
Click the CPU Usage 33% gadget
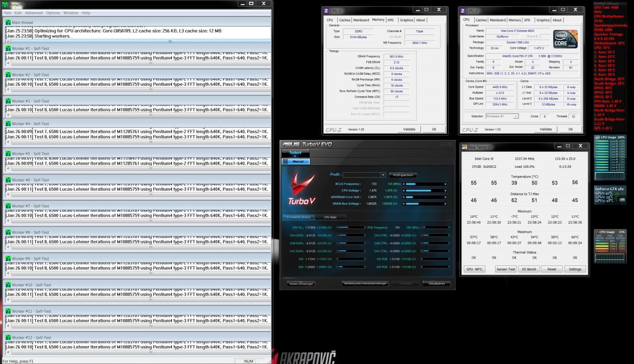(610, 246)
